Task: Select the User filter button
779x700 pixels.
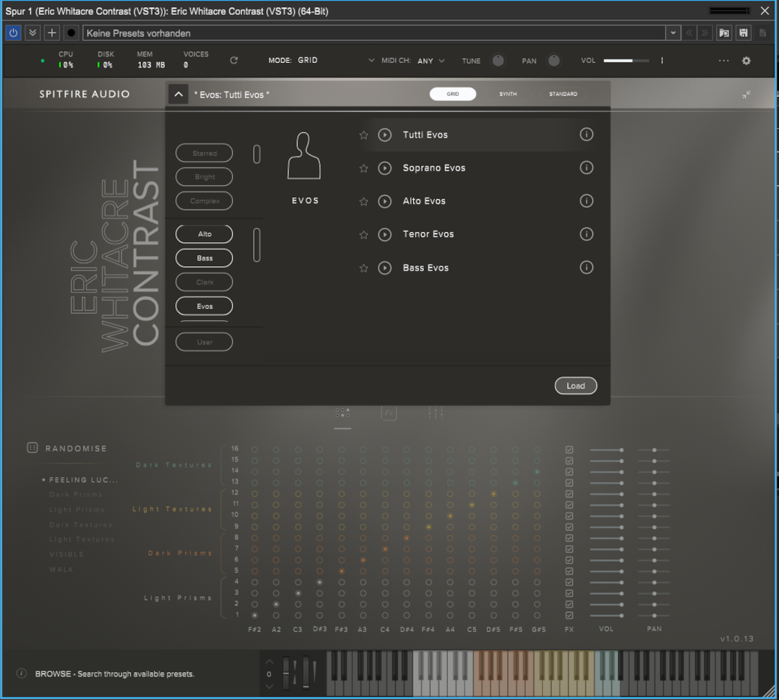Action: (x=204, y=342)
